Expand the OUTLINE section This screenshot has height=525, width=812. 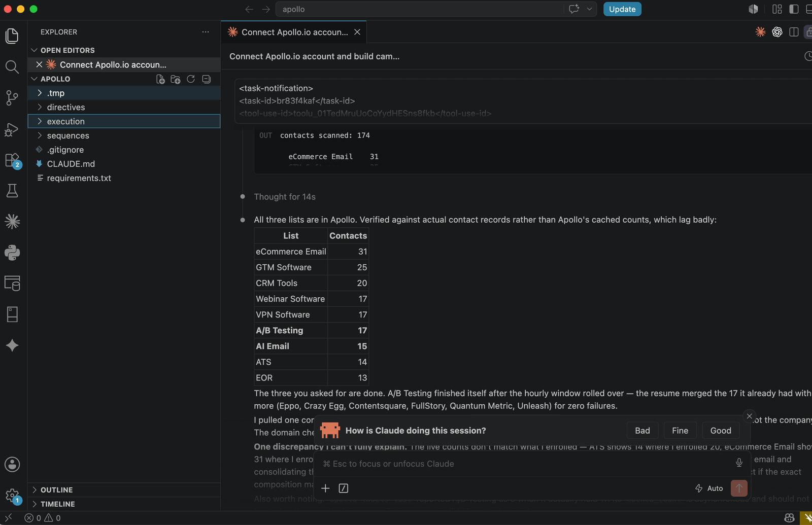pos(124,490)
